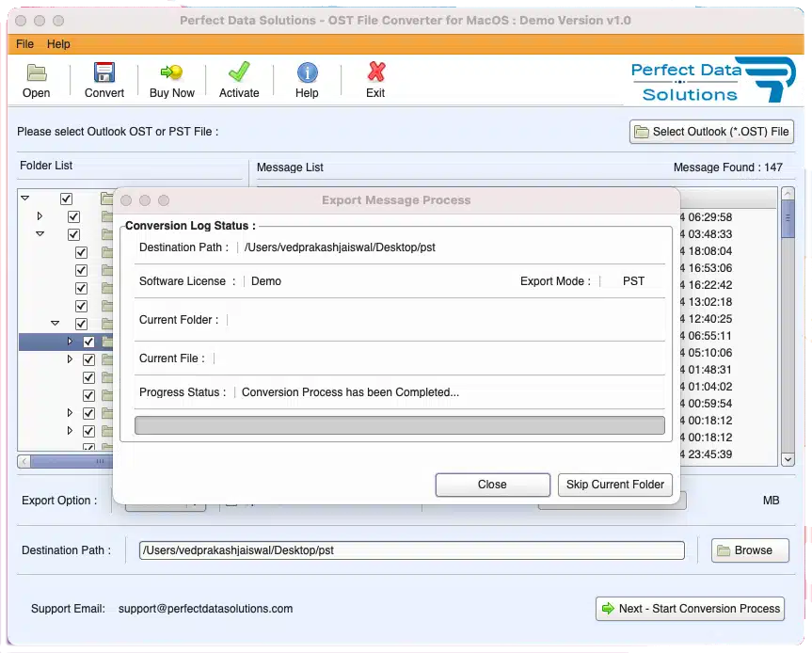Click the dialog's destination path /Users/vedprakashjaiswal/Desktop/pst
Image resolution: width=812 pixels, height=653 pixels.
coord(340,247)
